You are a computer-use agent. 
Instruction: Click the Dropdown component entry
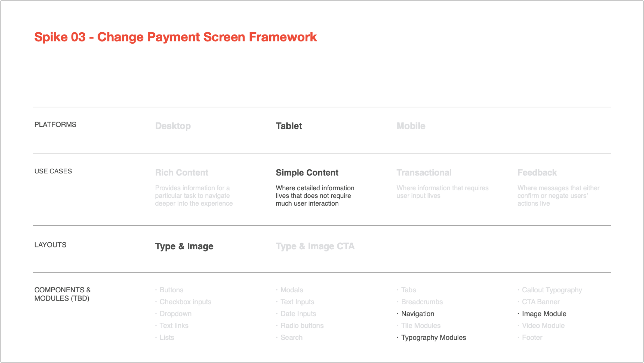tap(175, 314)
